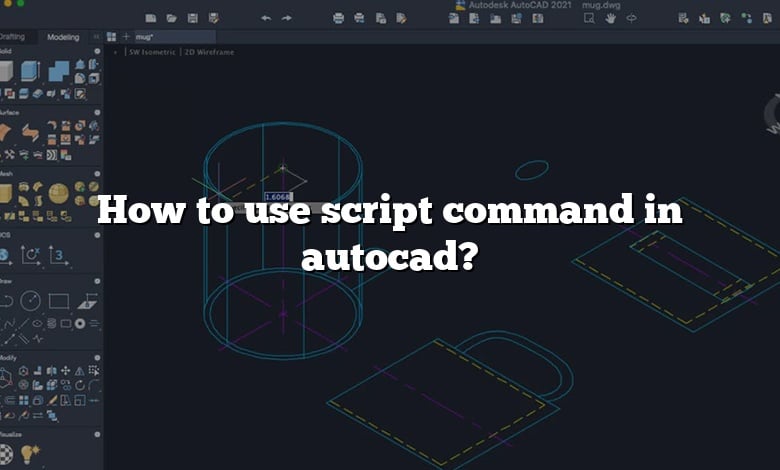This screenshot has width=780, height=470.
Task: Select the Fillet tool in Modify section
Action: 94,385
